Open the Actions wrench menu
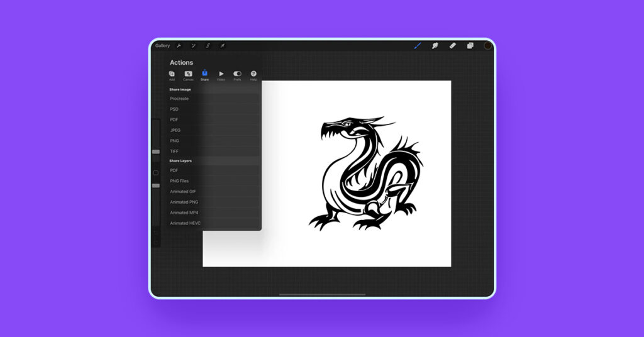The width and height of the screenshot is (644, 337). [x=179, y=46]
